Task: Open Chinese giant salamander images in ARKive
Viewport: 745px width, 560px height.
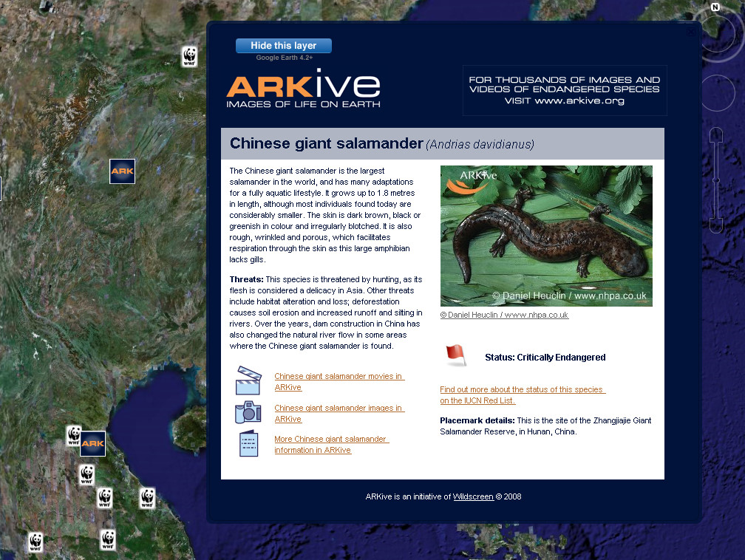Action: click(x=339, y=413)
